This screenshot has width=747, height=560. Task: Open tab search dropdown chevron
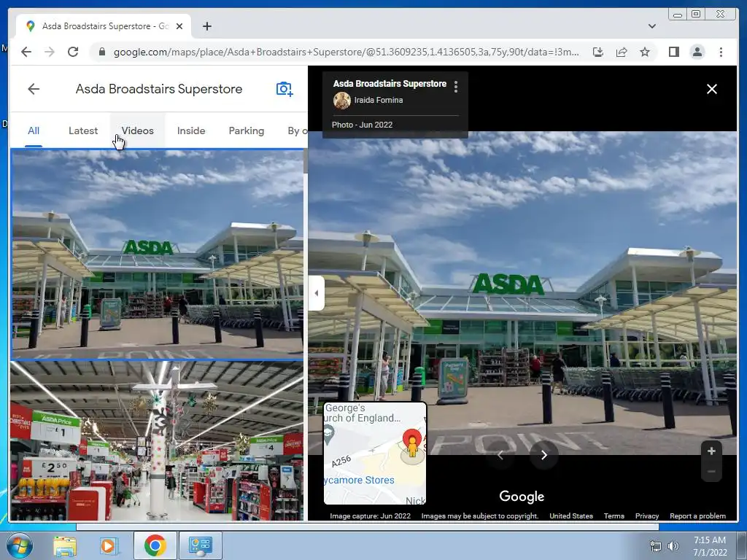pos(651,26)
